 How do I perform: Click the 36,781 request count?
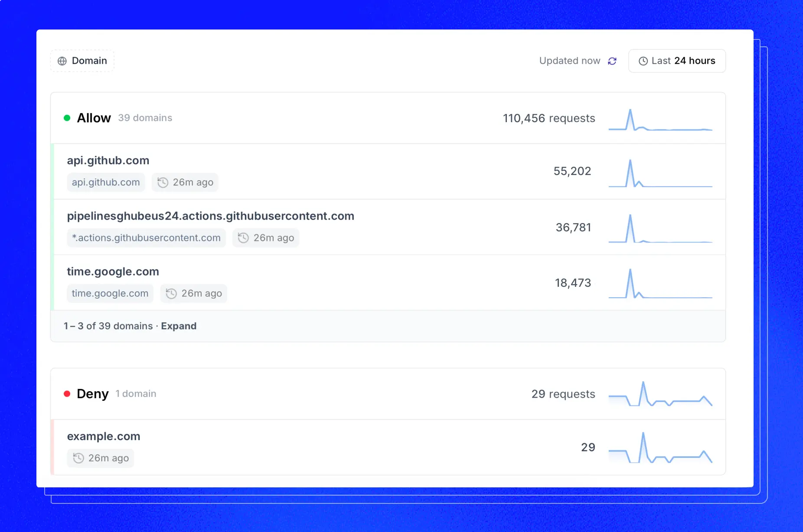click(573, 227)
